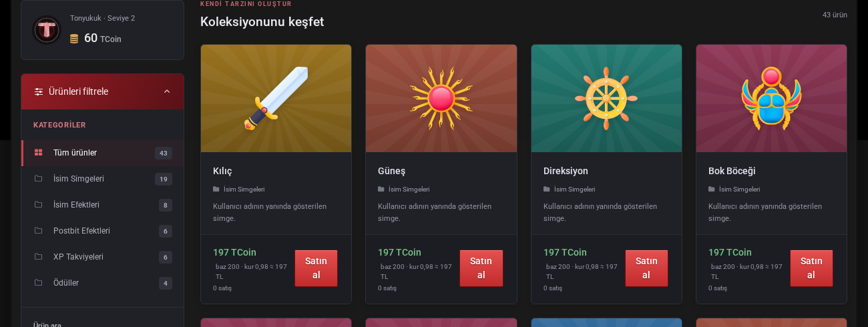Image resolution: width=868 pixels, height=327 pixels.
Task: Click the TCoin coin stack icon
Action: pos(74,39)
